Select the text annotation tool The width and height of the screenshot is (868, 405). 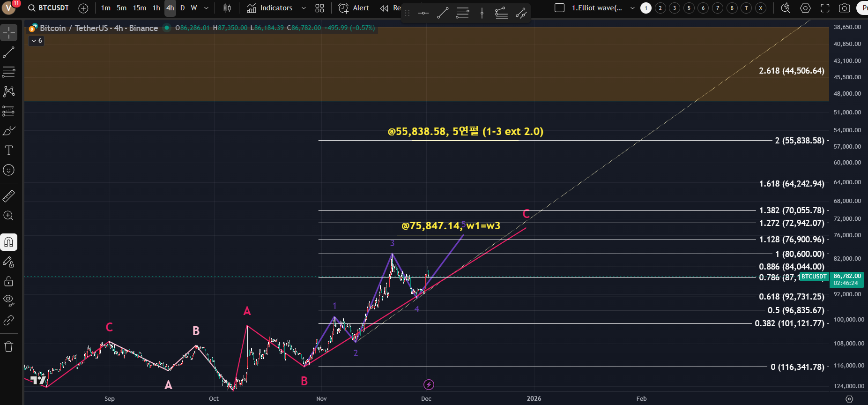point(9,150)
